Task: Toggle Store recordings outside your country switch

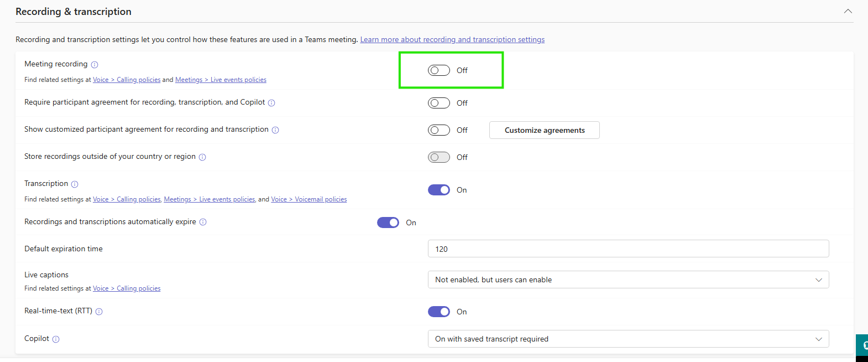Action: coord(439,157)
